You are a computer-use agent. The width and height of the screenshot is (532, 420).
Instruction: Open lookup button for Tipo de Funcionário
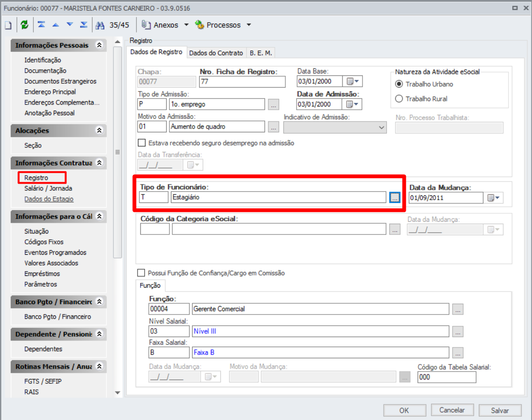click(x=395, y=198)
